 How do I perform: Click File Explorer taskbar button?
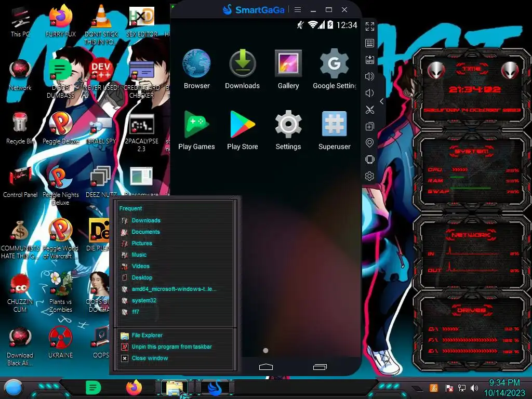coord(175,388)
